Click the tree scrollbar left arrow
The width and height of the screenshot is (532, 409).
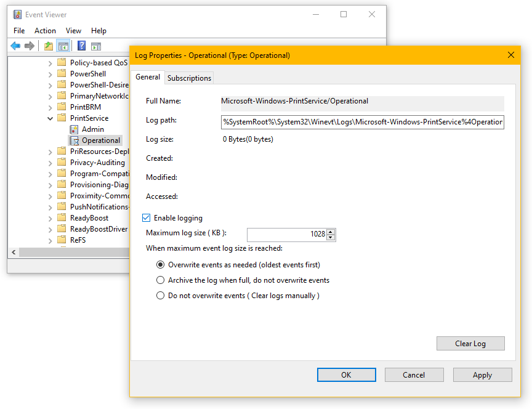pyautogui.click(x=14, y=252)
